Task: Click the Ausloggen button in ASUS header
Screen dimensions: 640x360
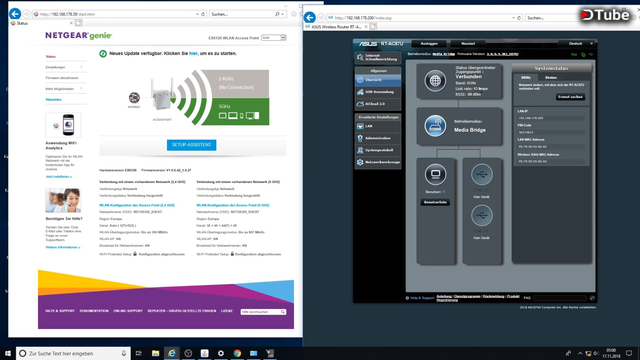Action: (429, 43)
